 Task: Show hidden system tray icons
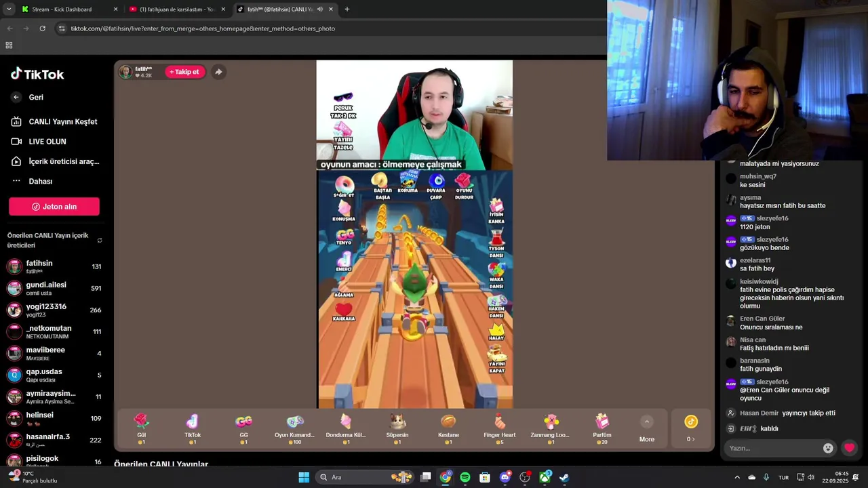(x=737, y=477)
